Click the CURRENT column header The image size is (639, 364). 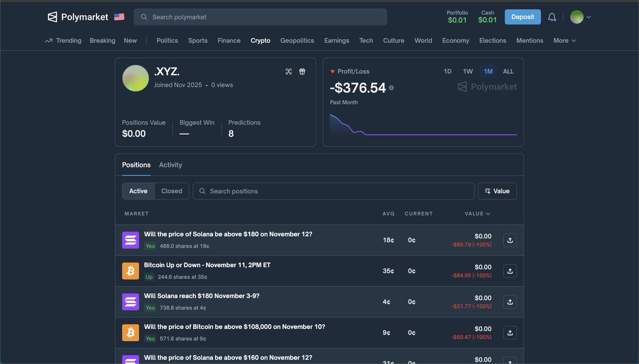click(x=419, y=213)
